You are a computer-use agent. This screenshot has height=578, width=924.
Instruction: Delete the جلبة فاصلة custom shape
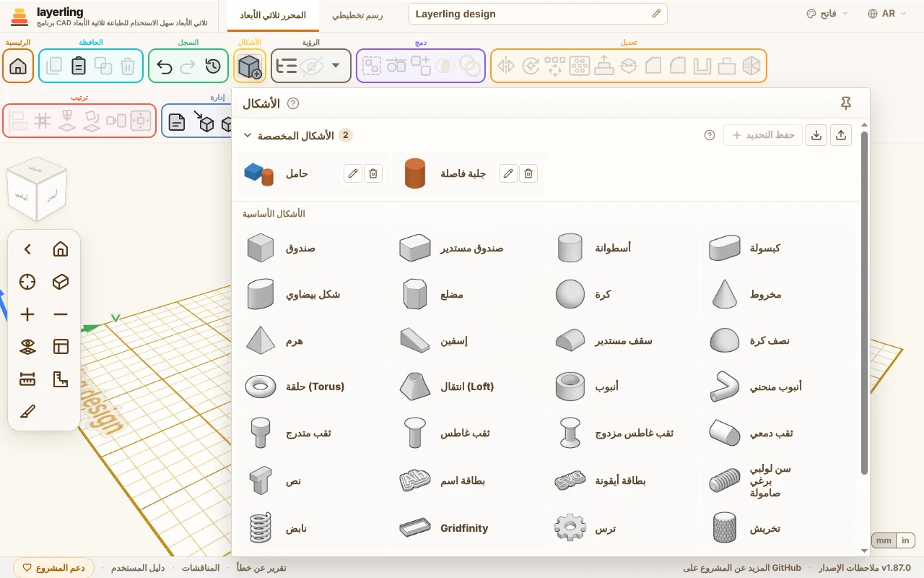tap(528, 173)
